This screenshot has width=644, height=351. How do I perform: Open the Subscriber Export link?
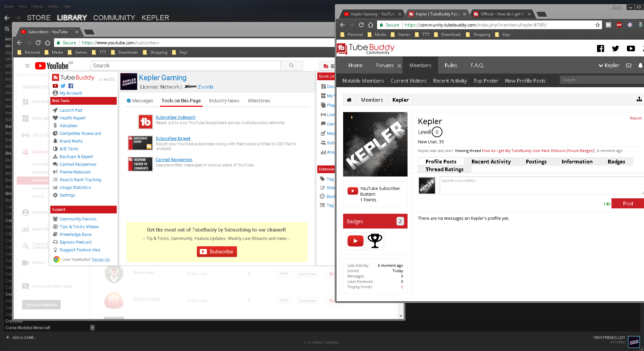click(x=173, y=139)
